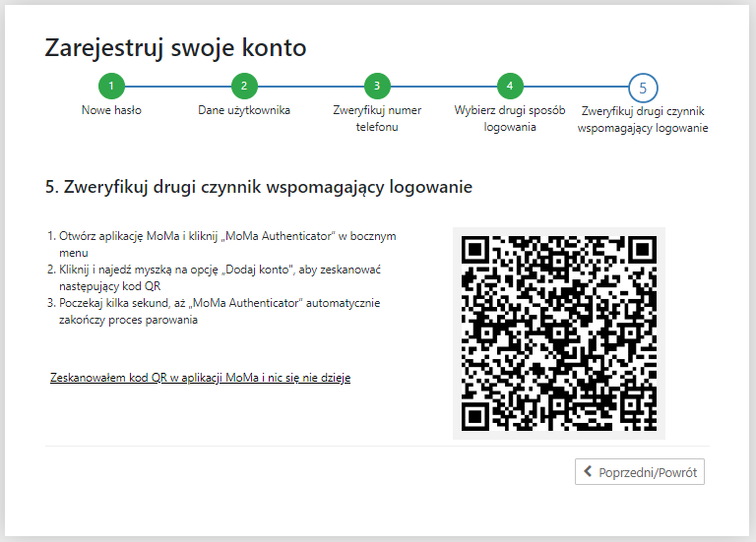Click the outlined step 5 circle
This screenshot has width=756, height=542.
point(643,89)
